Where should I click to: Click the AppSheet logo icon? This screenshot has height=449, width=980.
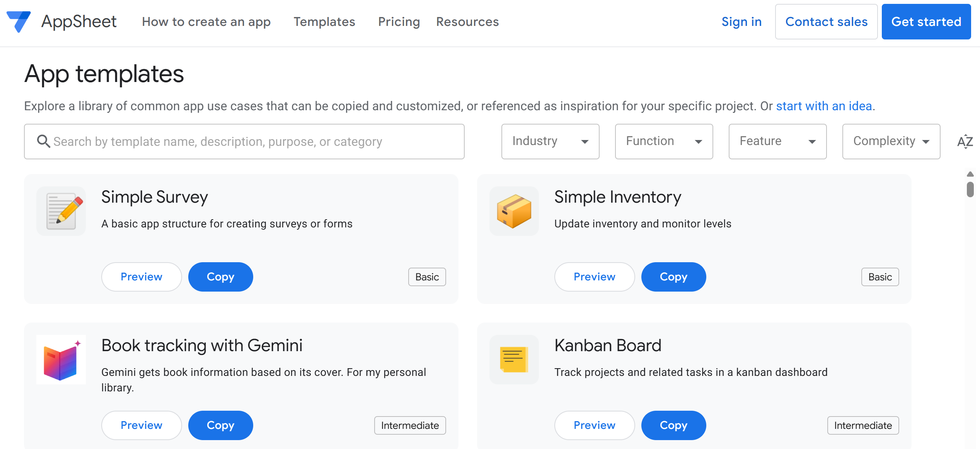click(x=19, y=22)
